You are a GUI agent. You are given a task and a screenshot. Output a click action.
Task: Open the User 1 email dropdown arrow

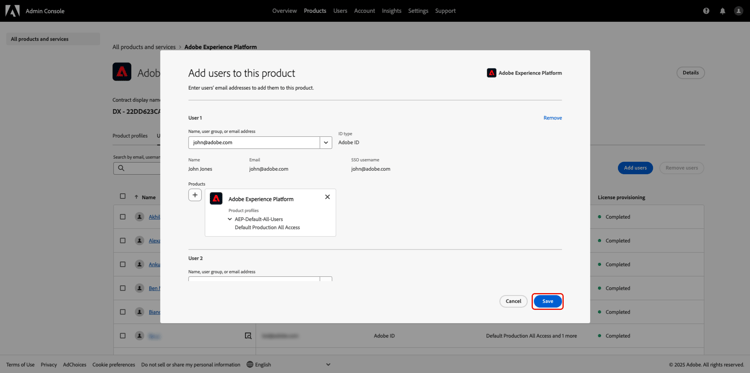coord(326,143)
